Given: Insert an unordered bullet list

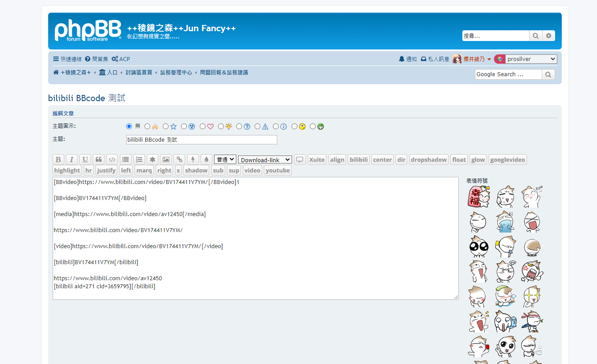Looking at the screenshot, I should pos(126,160).
